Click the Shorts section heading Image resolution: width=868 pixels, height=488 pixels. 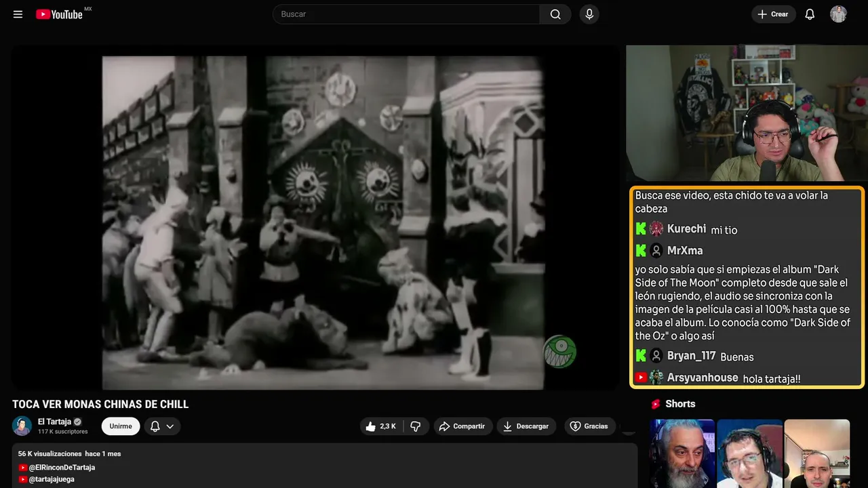click(680, 404)
